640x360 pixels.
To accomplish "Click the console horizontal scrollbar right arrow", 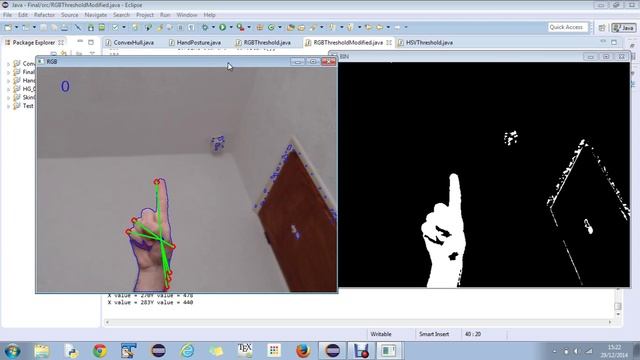I will (x=611, y=322).
